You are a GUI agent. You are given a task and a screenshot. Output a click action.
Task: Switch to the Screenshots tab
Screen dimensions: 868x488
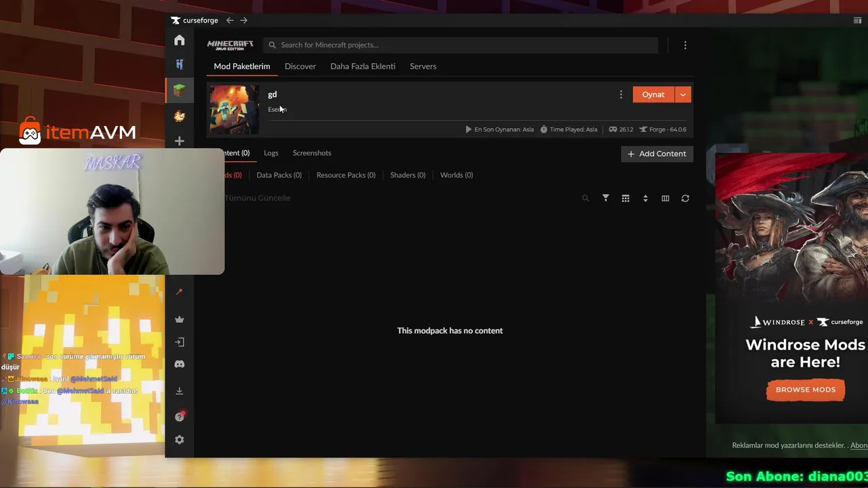[312, 153]
